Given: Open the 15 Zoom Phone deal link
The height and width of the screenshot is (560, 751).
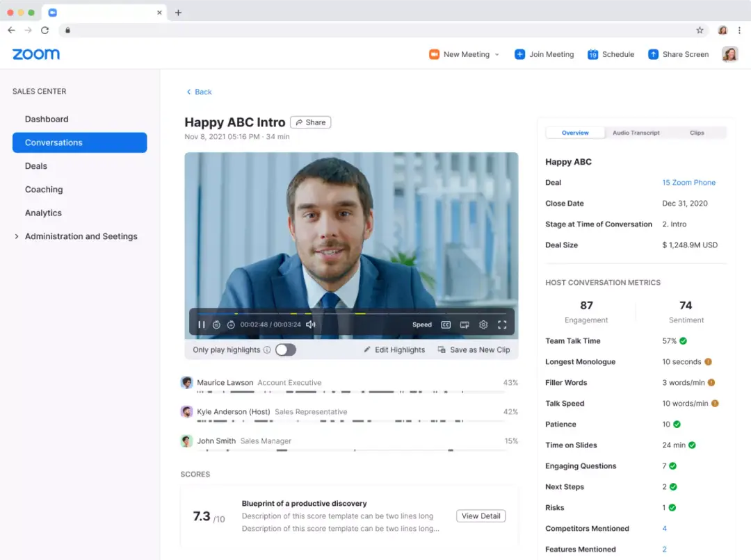Looking at the screenshot, I should (688, 182).
